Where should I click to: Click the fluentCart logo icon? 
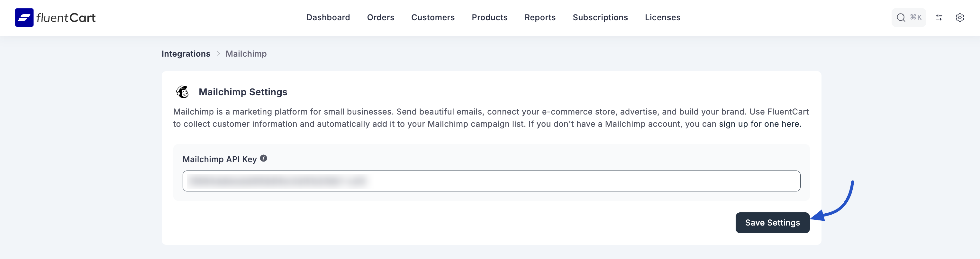coord(24,17)
